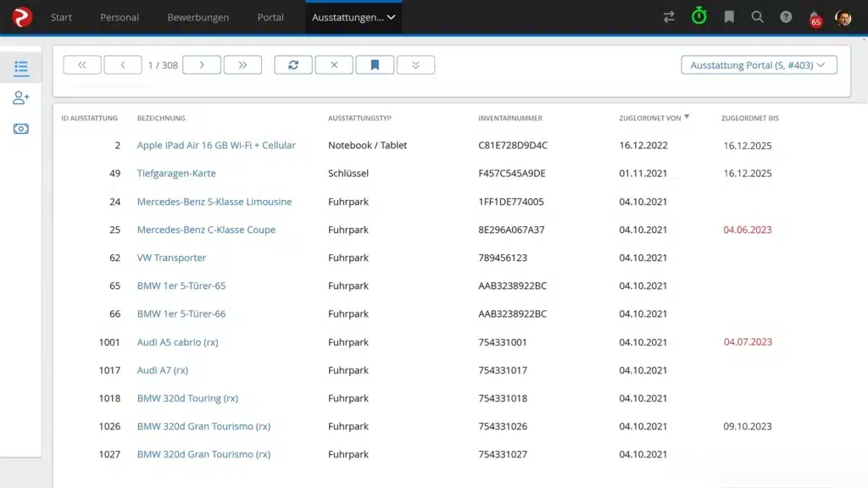The width and height of the screenshot is (868, 488).
Task: Sort by ID Ausstattung column header
Action: pyautogui.click(x=89, y=118)
